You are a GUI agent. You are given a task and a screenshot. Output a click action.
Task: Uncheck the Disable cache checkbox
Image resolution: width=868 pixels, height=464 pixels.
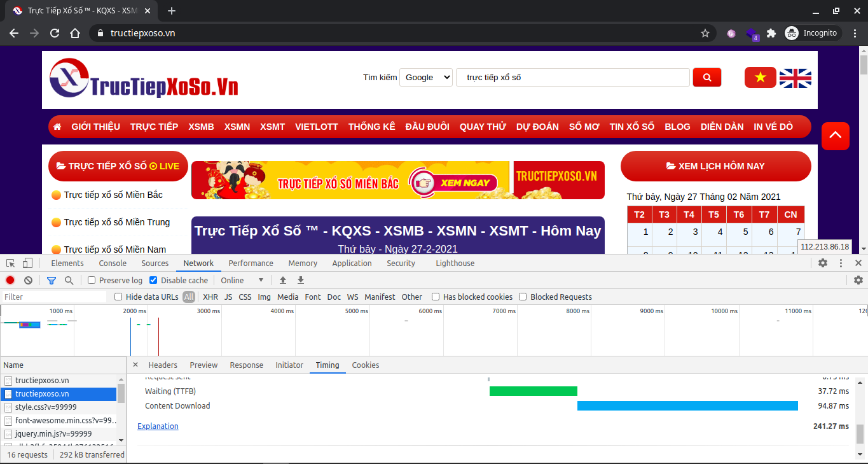pyautogui.click(x=153, y=280)
